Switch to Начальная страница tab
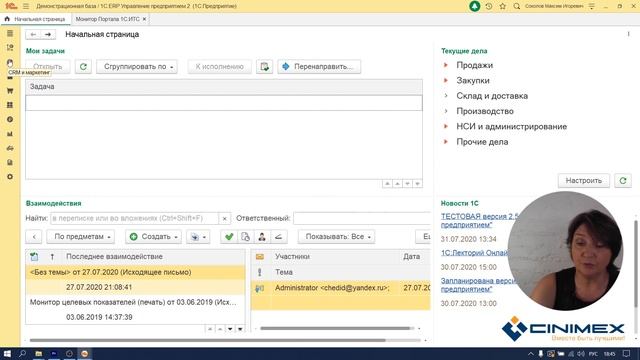Image resolution: width=640 pixels, height=360 pixels. coord(36,19)
